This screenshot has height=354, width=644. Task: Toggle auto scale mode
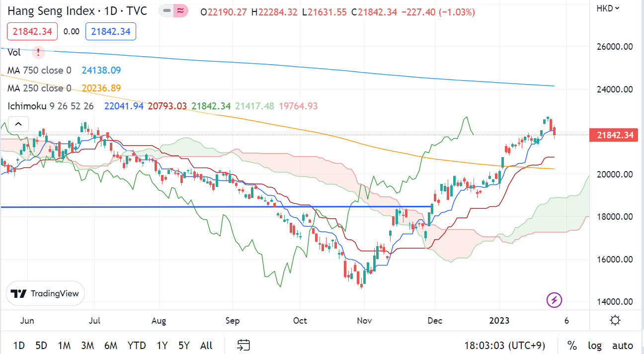point(623,346)
